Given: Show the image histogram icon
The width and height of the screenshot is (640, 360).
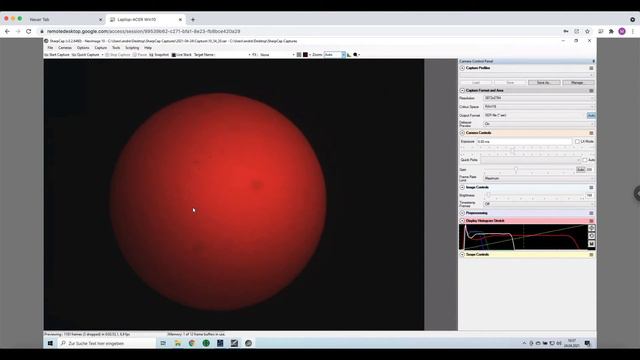Looking at the screenshot, I should click(x=349, y=55).
